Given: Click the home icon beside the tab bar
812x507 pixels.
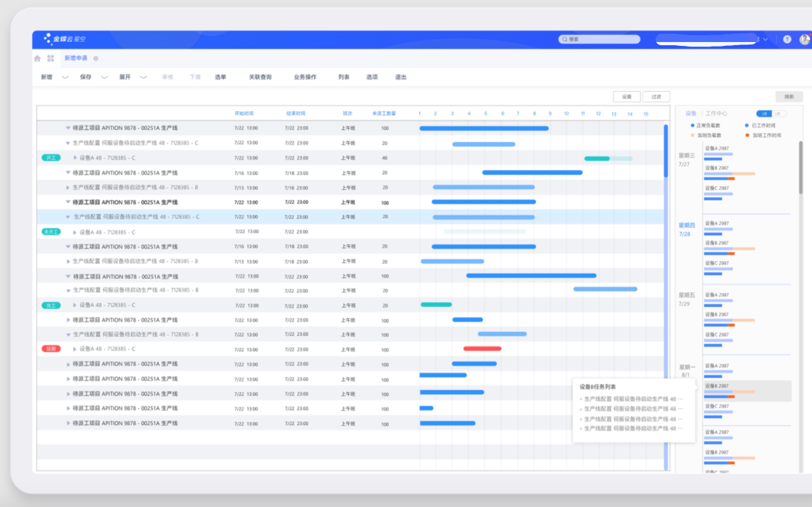Looking at the screenshot, I should coord(37,58).
